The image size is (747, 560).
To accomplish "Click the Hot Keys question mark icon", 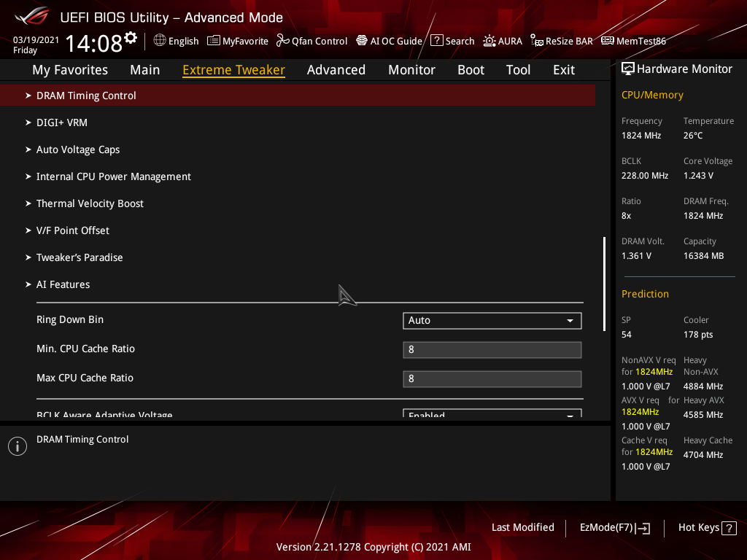I will (x=729, y=528).
